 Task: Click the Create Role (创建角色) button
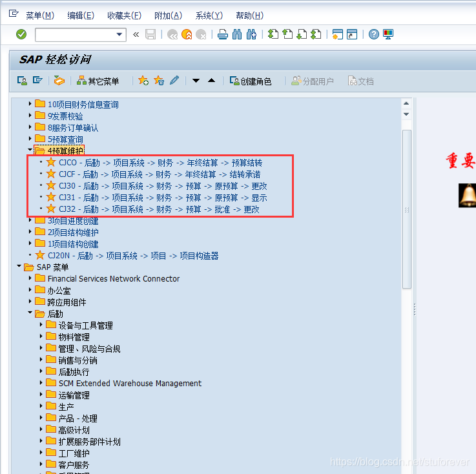251,81
